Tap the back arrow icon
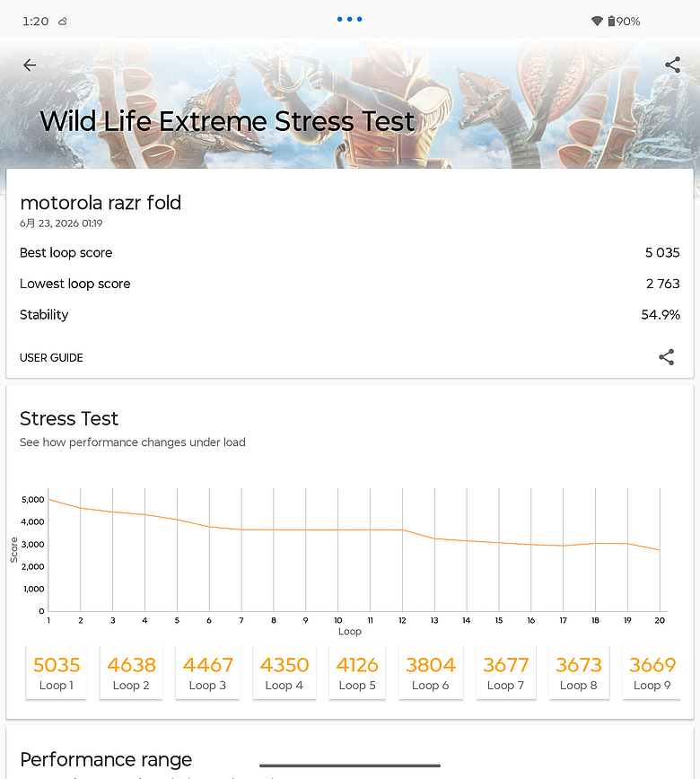The height and width of the screenshot is (779, 700). 30,66
